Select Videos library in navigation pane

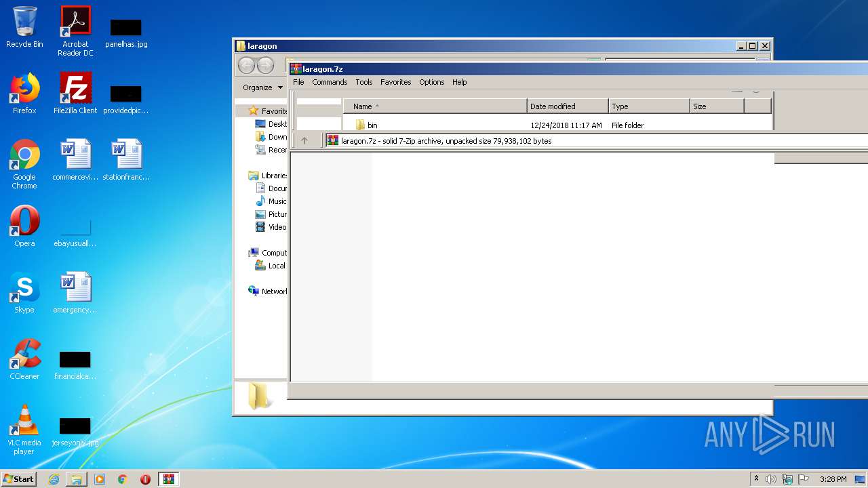point(271,227)
